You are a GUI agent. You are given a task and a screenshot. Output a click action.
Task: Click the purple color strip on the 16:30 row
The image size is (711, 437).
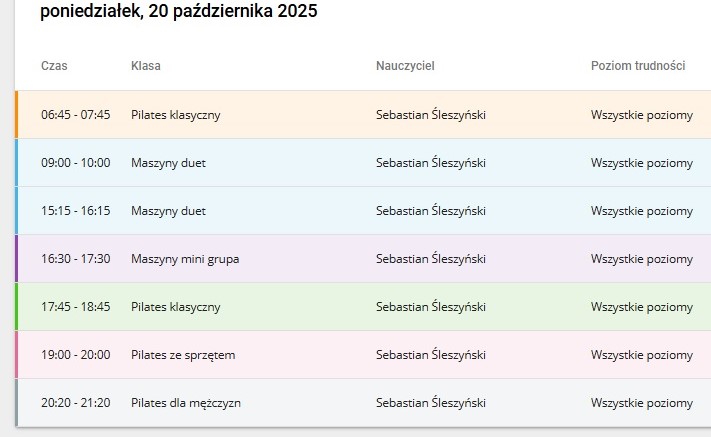(17, 259)
